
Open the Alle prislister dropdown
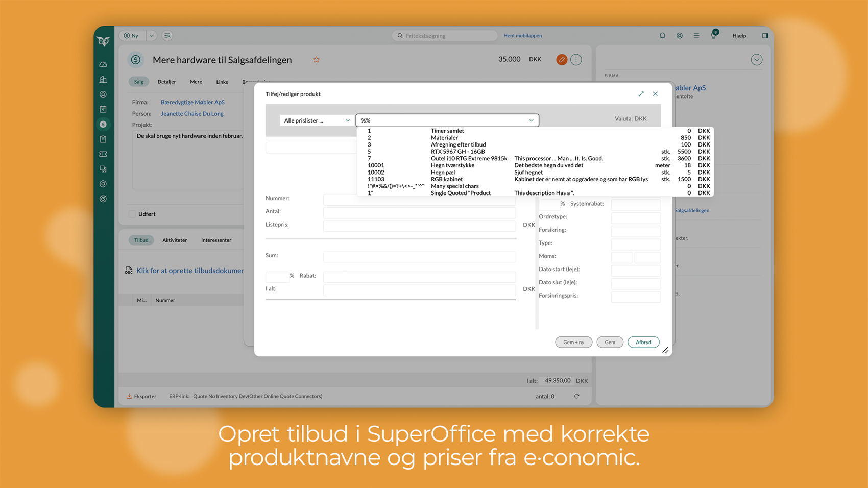pos(316,120)
